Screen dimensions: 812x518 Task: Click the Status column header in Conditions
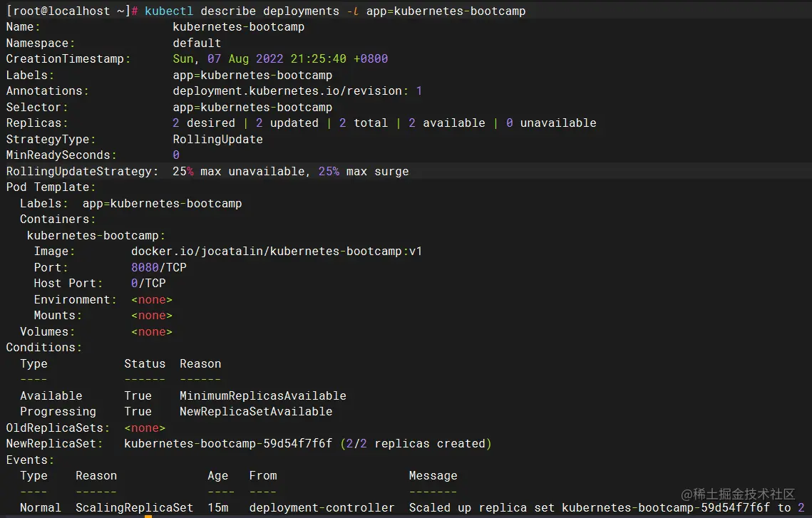tap(145, 364)
